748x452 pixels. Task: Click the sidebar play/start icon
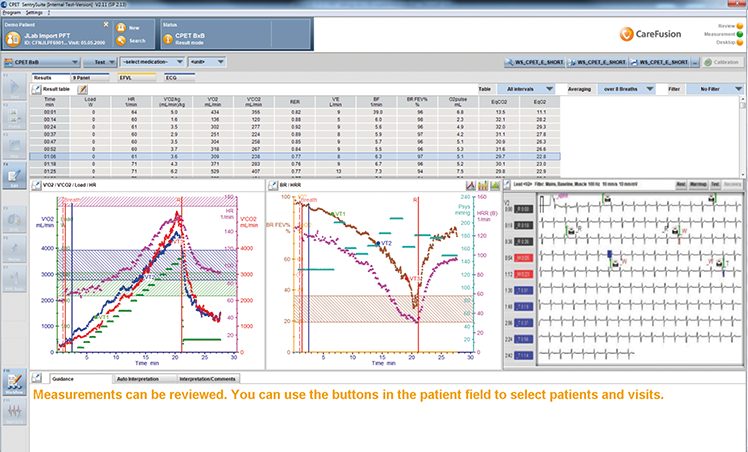coord(14,87)
